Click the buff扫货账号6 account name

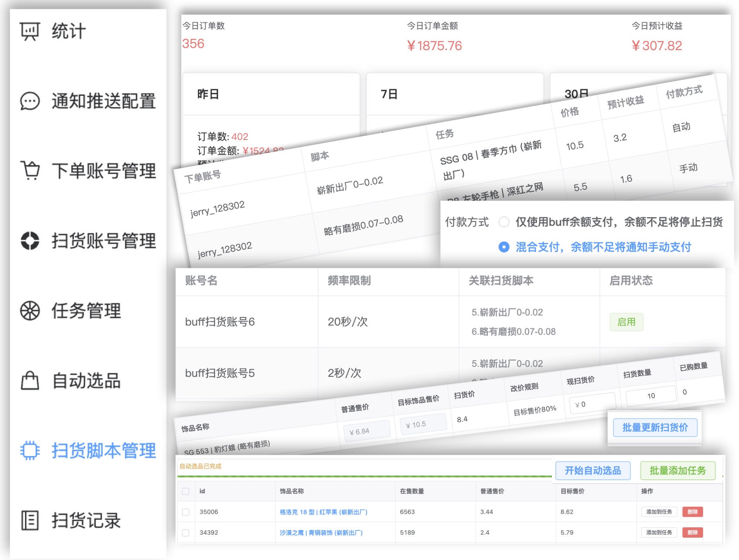coord(220,322)
